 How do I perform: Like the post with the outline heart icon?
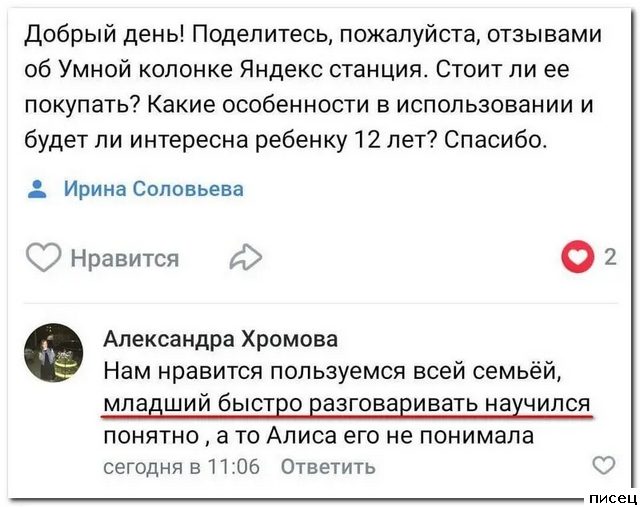pos(42,258)
